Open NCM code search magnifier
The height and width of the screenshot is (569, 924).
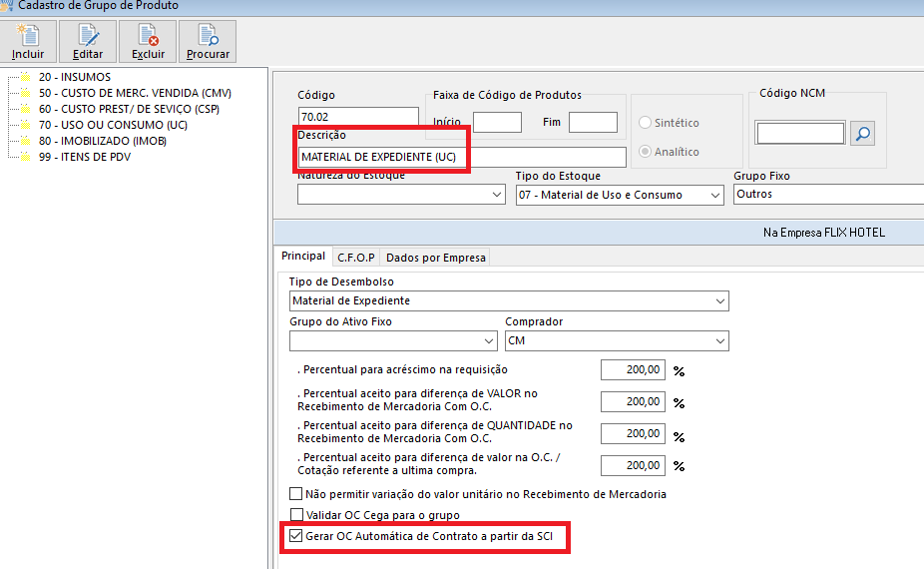pos(863,133)
